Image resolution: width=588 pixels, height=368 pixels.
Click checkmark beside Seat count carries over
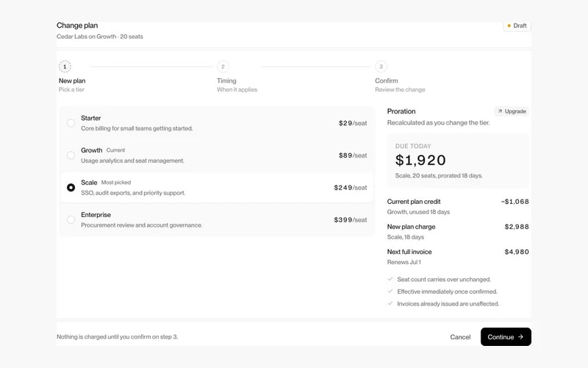(390, 279)
